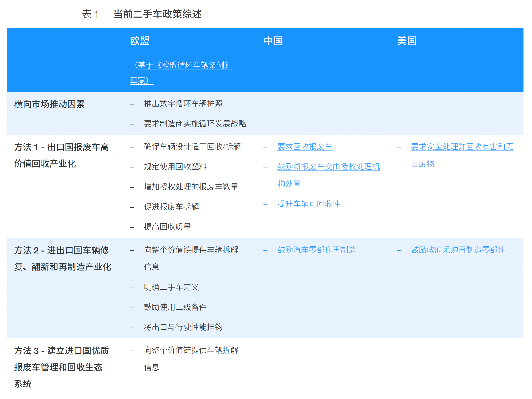Open the 提升车辆可回收性 link
Screen dimensions: 532x399
click(x=309, y=204)
